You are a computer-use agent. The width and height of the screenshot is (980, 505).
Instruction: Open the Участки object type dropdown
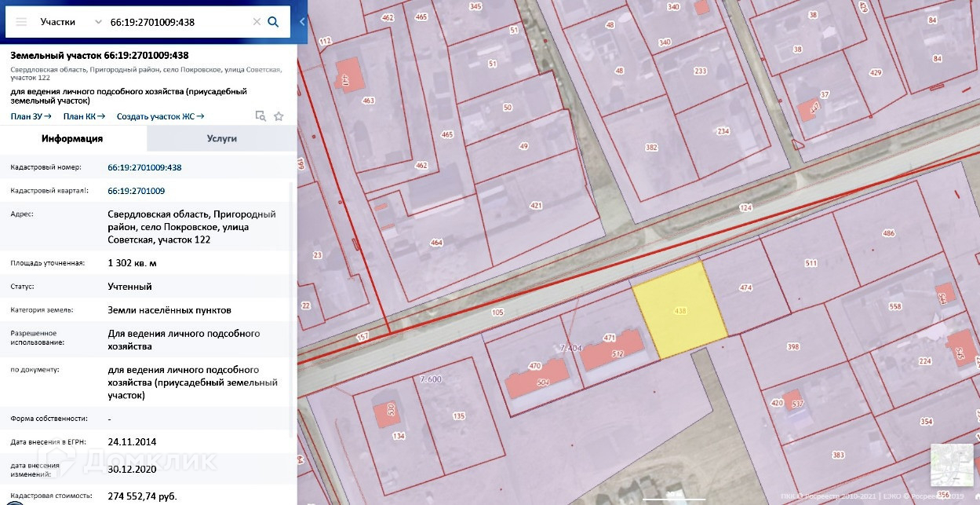point(71,22)
